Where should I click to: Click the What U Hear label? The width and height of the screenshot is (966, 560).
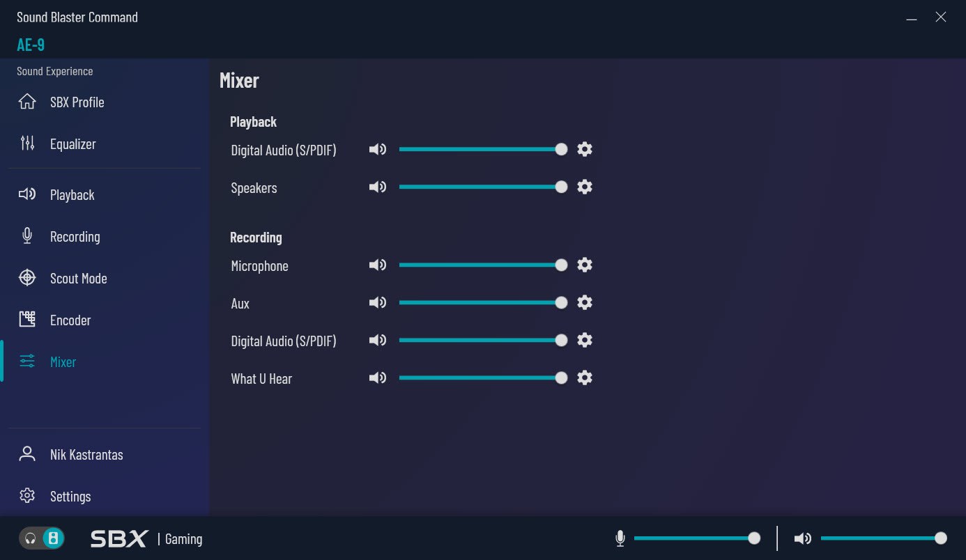(261, 379)
